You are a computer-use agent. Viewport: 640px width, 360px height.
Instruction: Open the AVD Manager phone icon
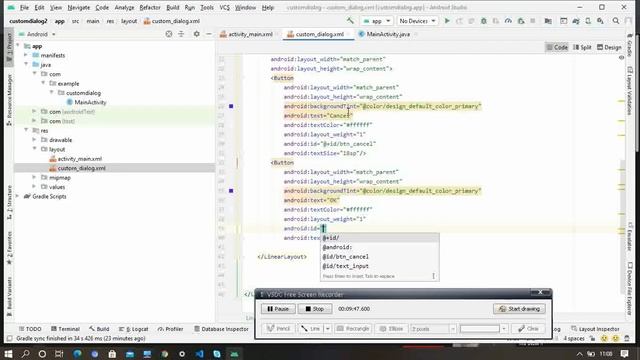[x=588, y=21]
